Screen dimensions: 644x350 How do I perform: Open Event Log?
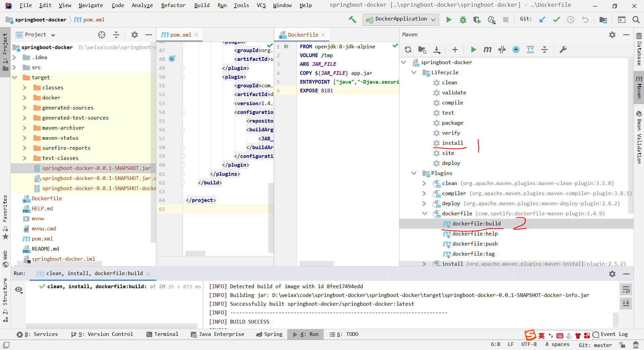coord(610,334)
